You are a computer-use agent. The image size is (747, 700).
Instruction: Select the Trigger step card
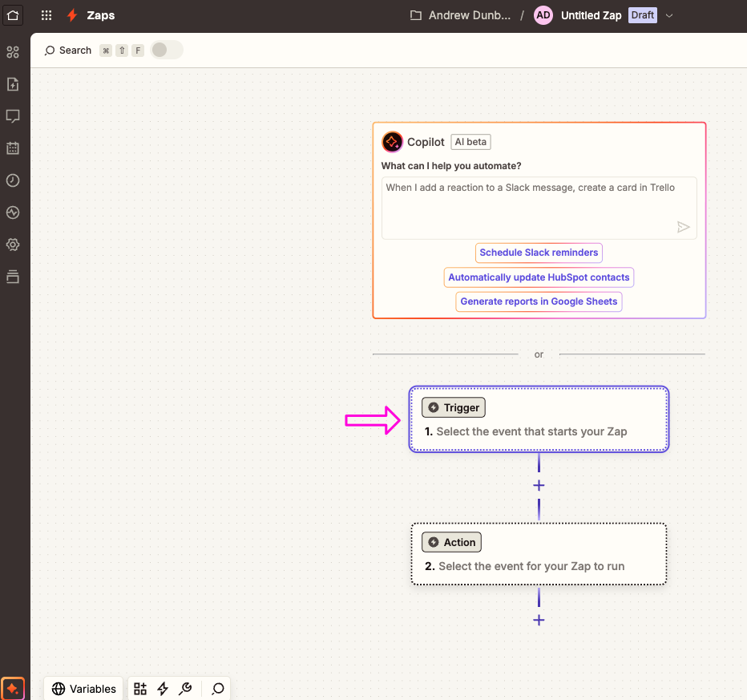tap(539, 419)
